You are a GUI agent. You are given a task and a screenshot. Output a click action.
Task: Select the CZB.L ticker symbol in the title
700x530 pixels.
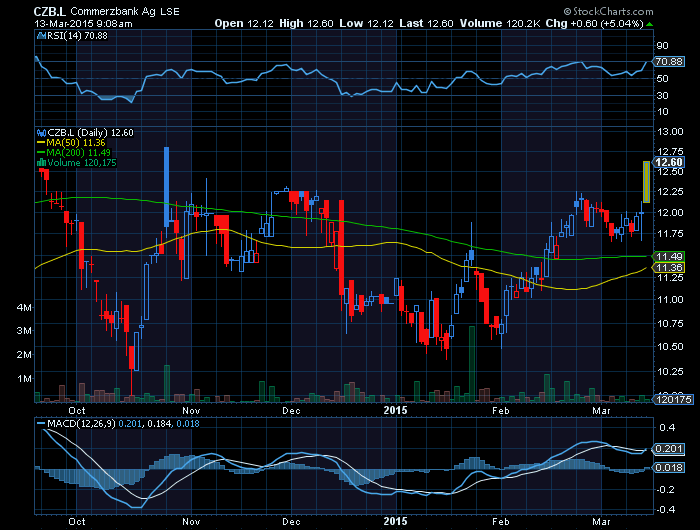pyautogui.click(x=50, y=12)
